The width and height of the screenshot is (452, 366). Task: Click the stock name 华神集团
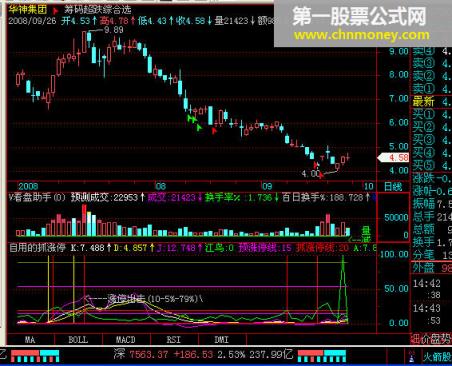28,9
